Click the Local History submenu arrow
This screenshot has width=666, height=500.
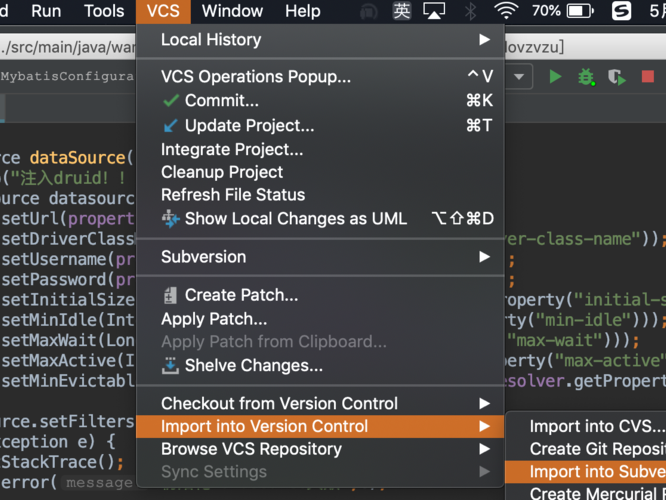point(484,40)
